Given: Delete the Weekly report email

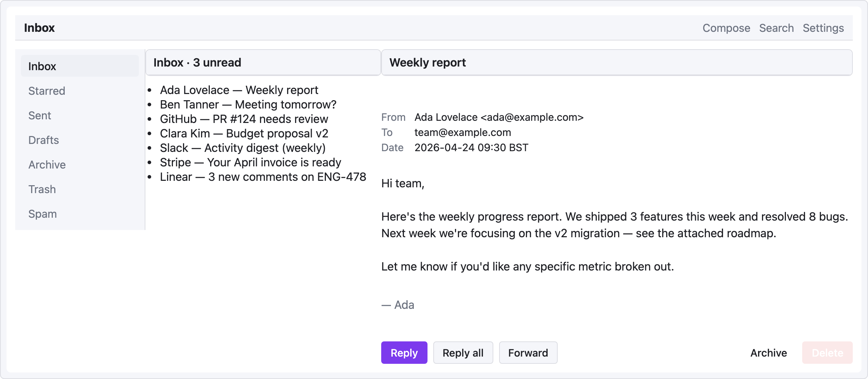Looking at the screenshot, I should pos(827,353).
